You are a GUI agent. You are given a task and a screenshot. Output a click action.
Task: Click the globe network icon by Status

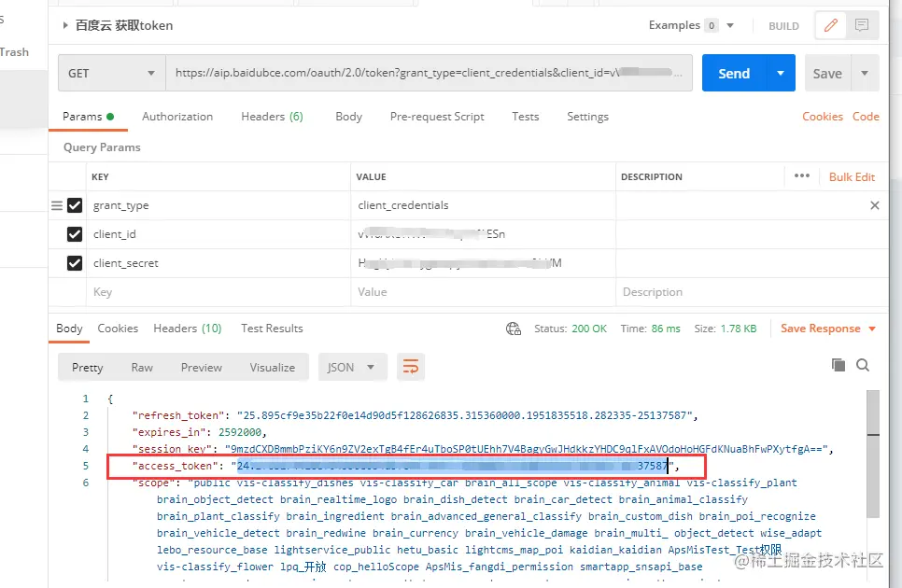pyautogui.click(x=514, y=329)
